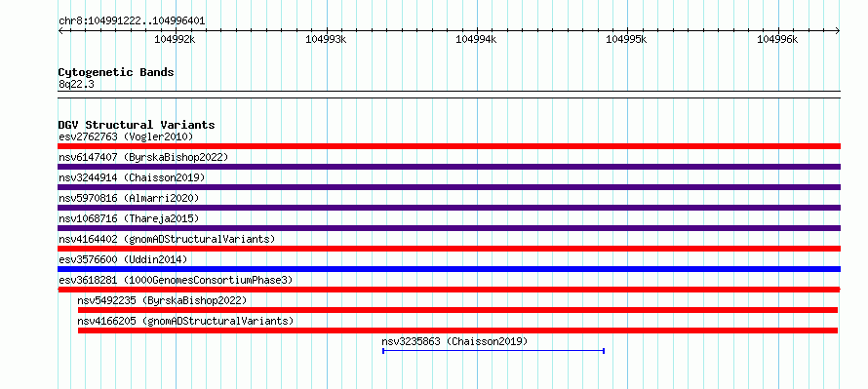
Task: Select the nsv4166205 gnomAD red variant bar
Action: coord(457,331)
